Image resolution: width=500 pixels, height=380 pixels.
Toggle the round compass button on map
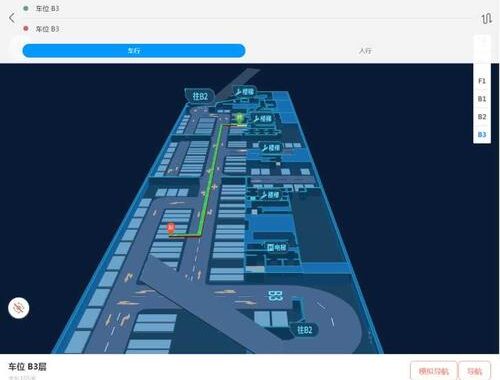coord(19,308)
